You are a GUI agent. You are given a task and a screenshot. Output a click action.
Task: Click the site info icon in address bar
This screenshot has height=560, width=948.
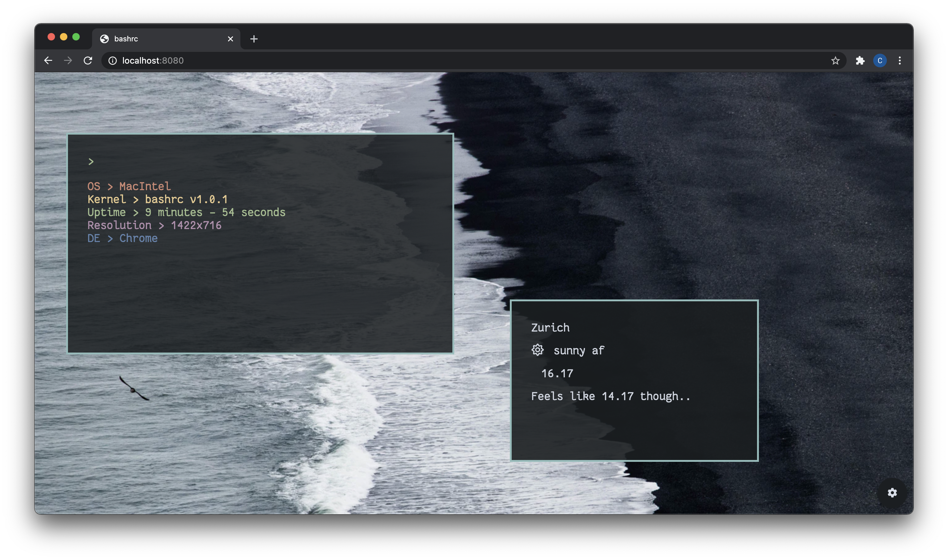coord(112,61)
